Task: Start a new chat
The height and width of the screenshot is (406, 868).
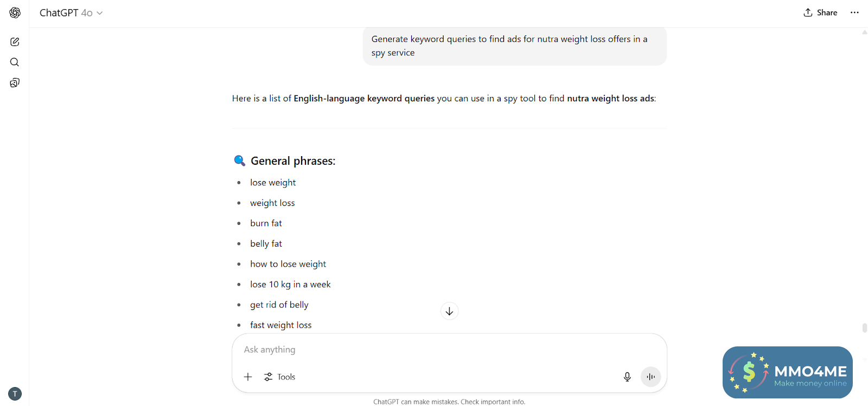Action: [15, 42]
